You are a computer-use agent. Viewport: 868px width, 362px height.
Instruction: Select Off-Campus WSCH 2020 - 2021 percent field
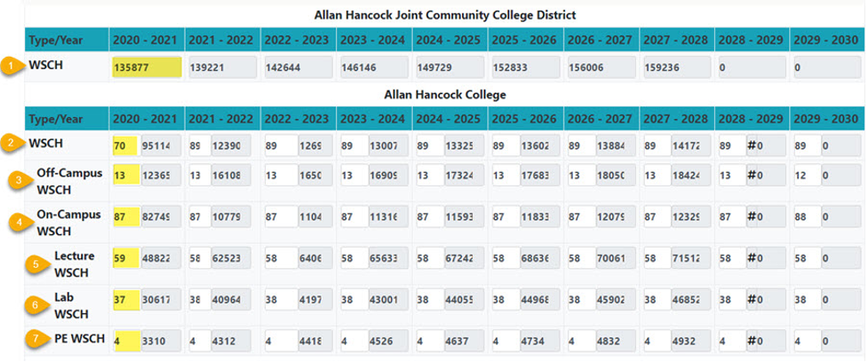tap(125, 175)
